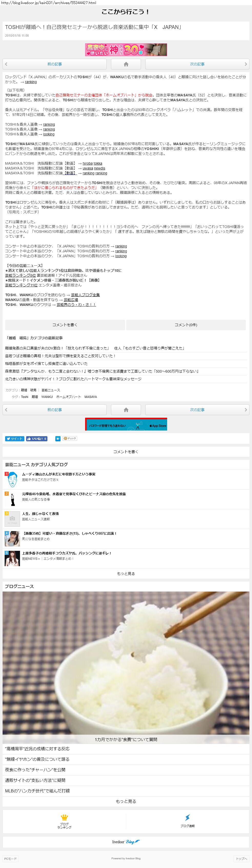
Task: Switch to the コメント(0件) tab
Action: 186,325
